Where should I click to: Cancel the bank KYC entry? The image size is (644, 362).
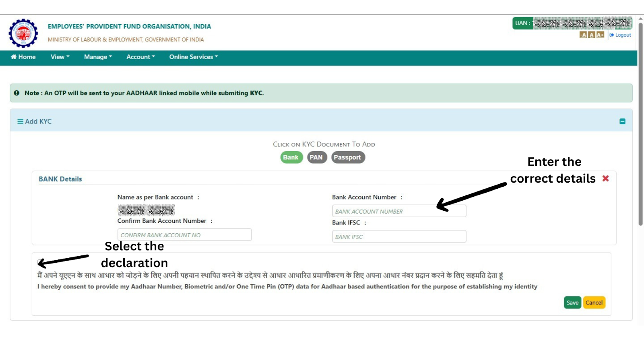pos(594,303)
